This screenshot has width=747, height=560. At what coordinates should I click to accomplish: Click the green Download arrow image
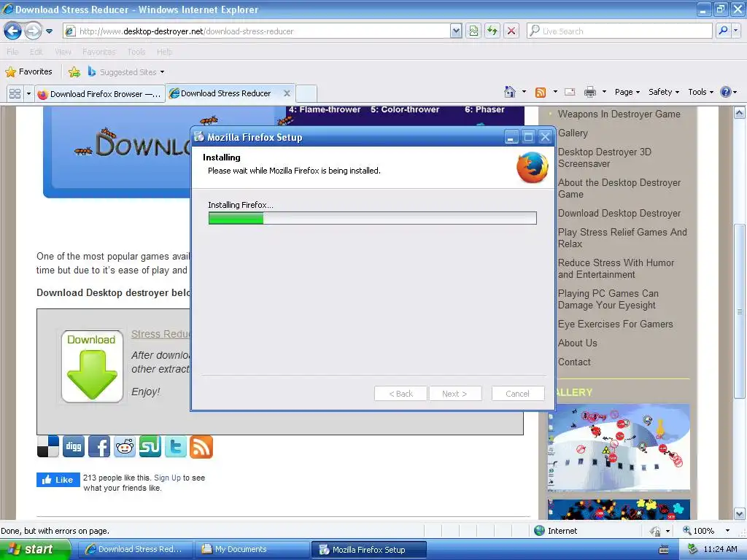click(x=92, y=366)
